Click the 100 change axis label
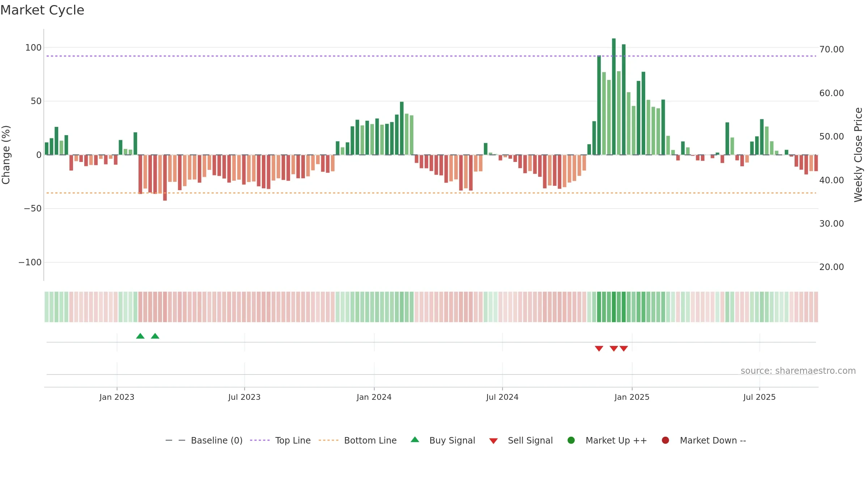 coord(33,48)
